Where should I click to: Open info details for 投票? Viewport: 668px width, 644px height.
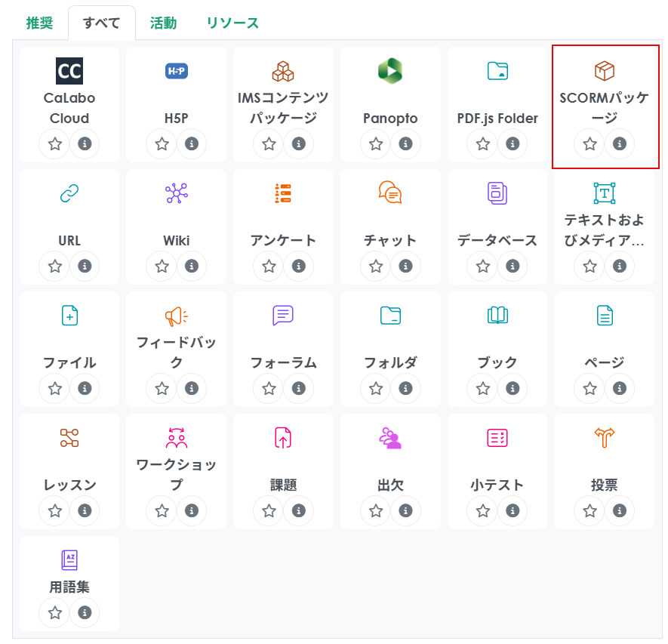tap(620, 510)
